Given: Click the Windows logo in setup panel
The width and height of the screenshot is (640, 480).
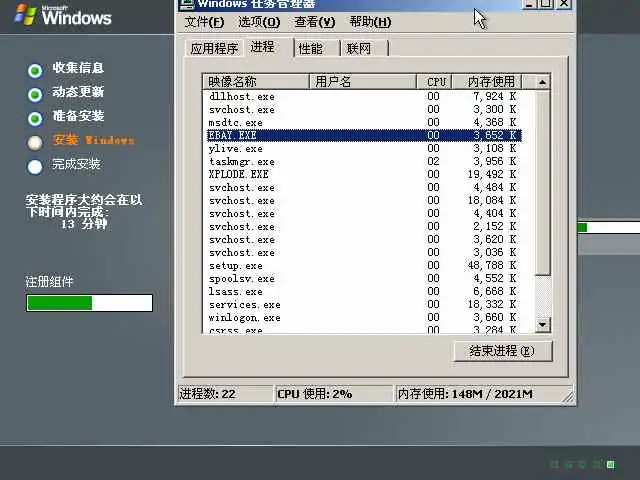Looking at the screenshot, I should pos(63,16).
